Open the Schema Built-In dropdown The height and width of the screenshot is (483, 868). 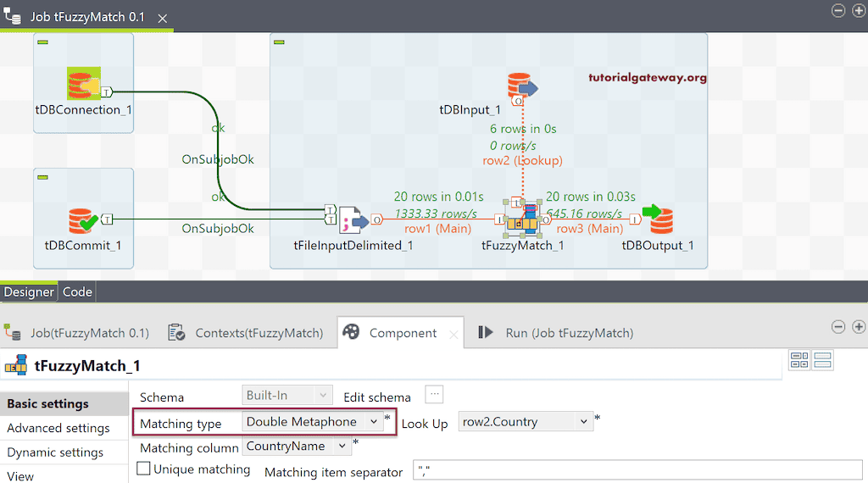(x=287, y=396)
